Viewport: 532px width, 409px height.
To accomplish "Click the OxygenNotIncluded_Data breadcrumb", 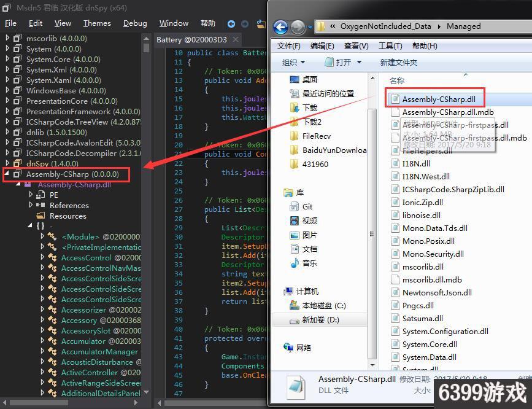I will click(x=385, y=26).
